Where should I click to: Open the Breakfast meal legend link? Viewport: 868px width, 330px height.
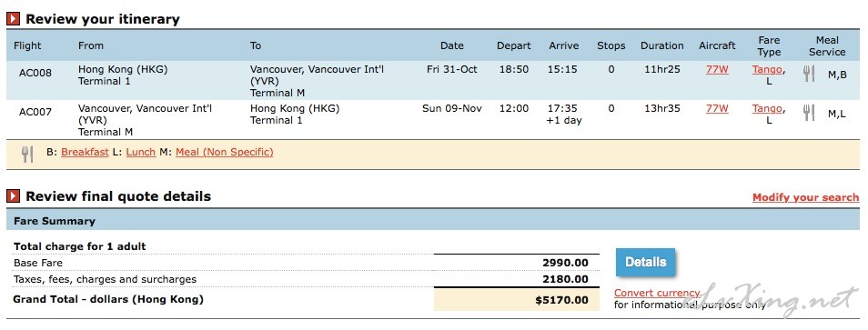click(x=85, y=152)
